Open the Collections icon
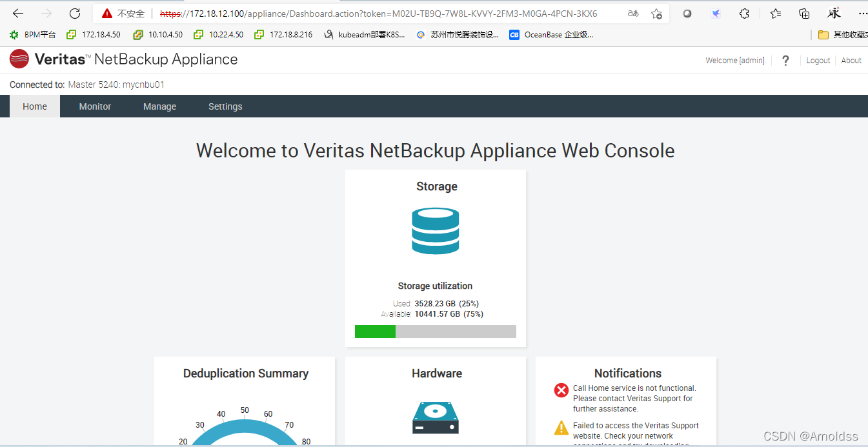The image size is (868, 447). [x=804, y=14]
